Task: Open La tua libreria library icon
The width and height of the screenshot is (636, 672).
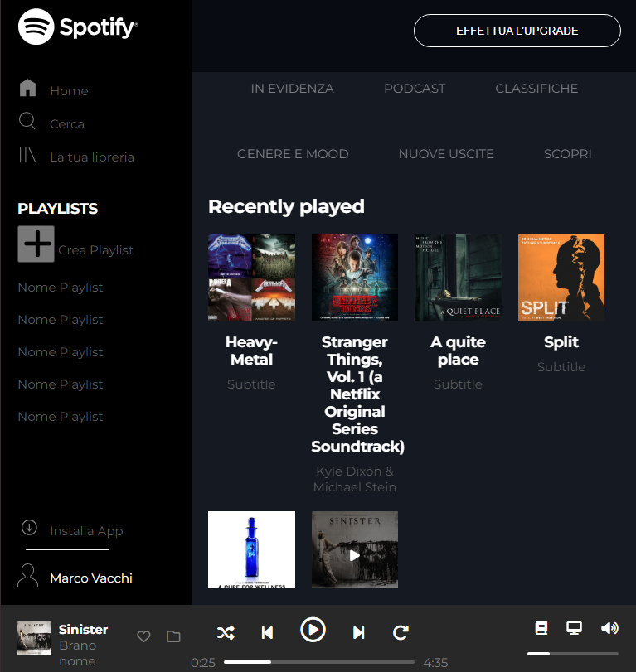Action: [x=27, y=155]
